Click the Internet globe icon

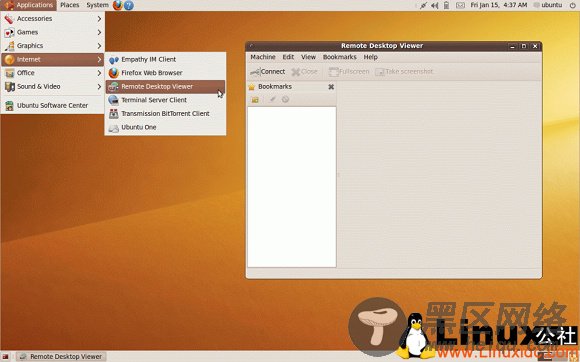pyautogui.click(x=9, y=60)
